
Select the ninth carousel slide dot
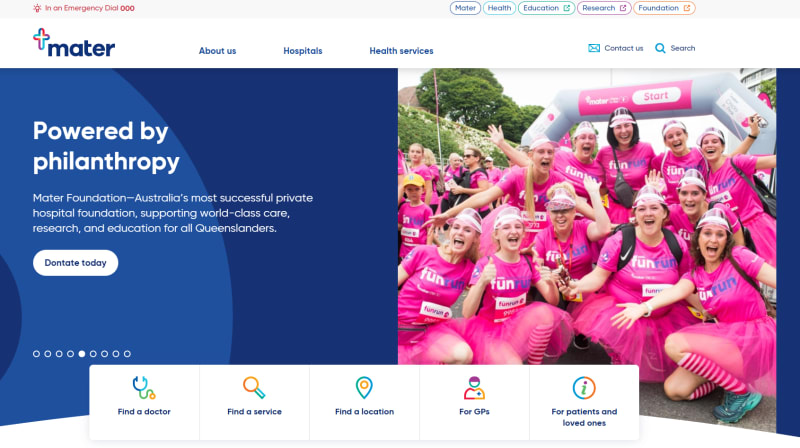127,354
